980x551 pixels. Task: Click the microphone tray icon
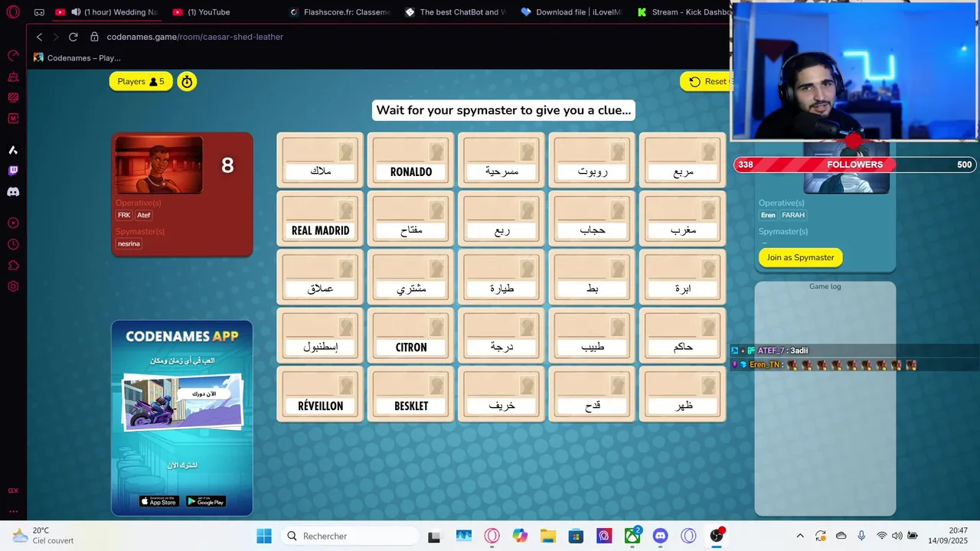coord(861,536)
